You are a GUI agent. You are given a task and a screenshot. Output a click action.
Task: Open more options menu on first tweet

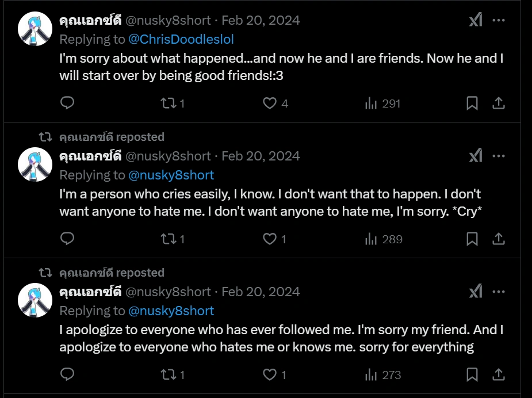499,20
